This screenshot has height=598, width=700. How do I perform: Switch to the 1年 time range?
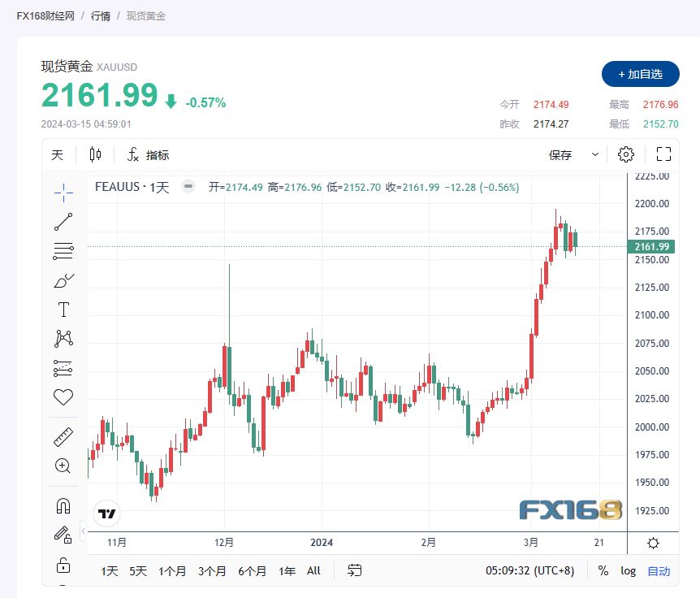tap(286, 571)
